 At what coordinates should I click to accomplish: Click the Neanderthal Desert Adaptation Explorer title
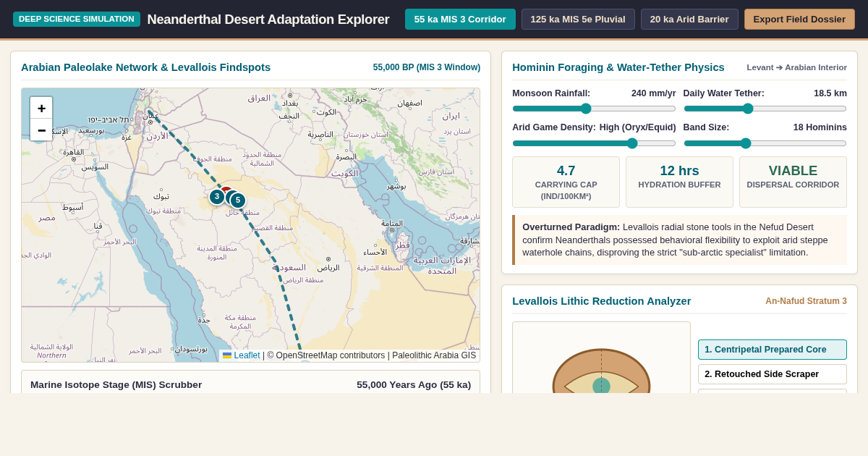268,20
